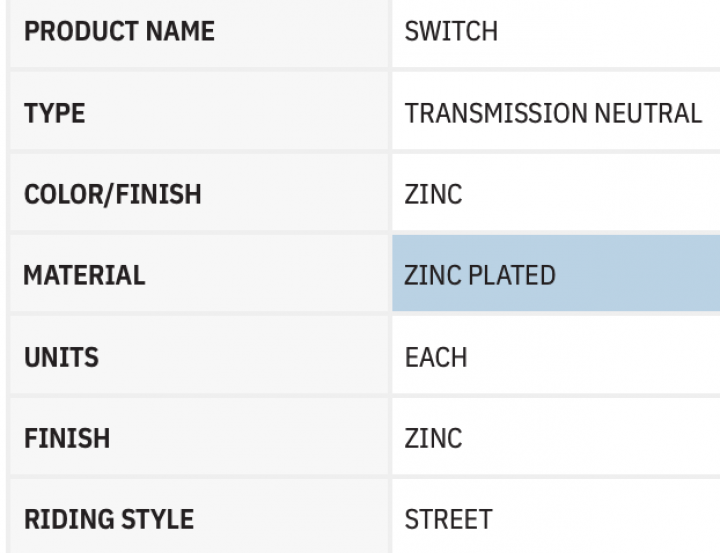Select the STREET value cell

coord(556,516)
